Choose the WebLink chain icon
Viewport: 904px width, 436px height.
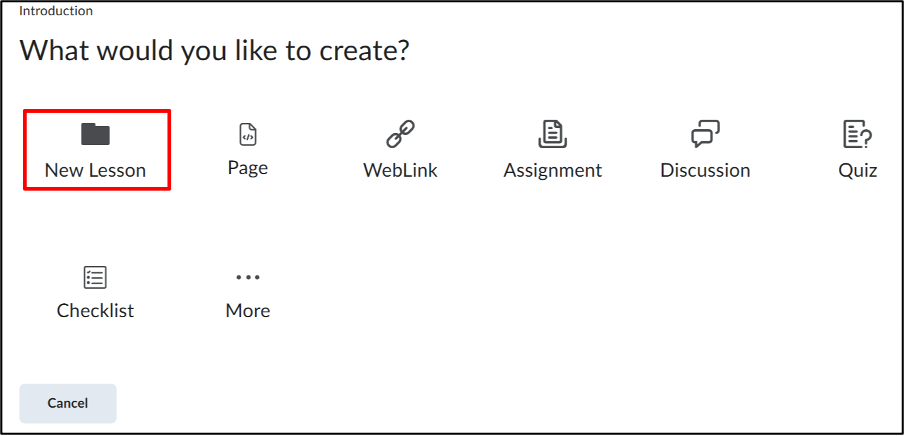pos(400,134)
